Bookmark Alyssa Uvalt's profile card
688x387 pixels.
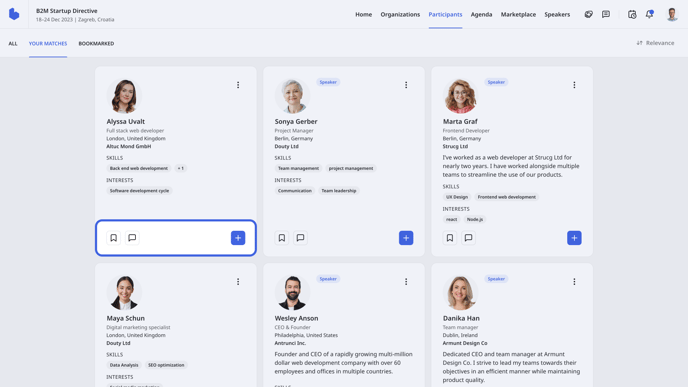point(114,238)
